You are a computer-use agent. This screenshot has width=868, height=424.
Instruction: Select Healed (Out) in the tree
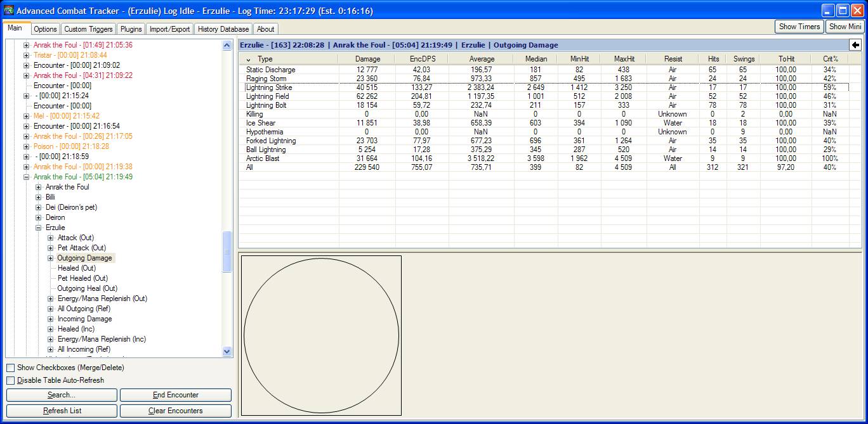point(77,268)
